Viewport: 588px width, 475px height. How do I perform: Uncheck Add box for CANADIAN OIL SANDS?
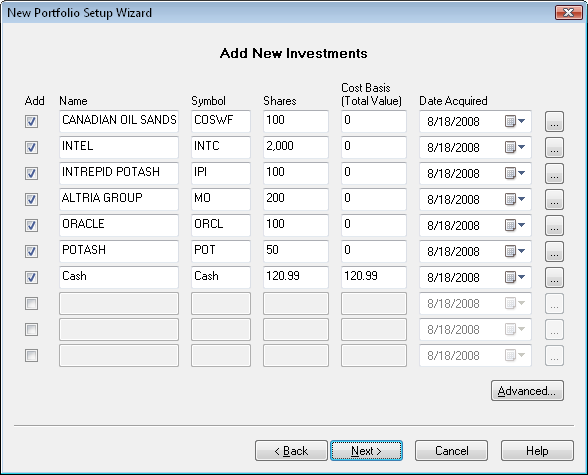[x=32, y=121]
